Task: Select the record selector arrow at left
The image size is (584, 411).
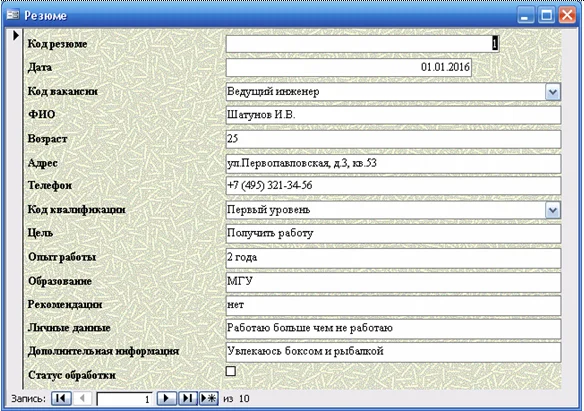Action: pyautogui.click(x=16, y=35)
